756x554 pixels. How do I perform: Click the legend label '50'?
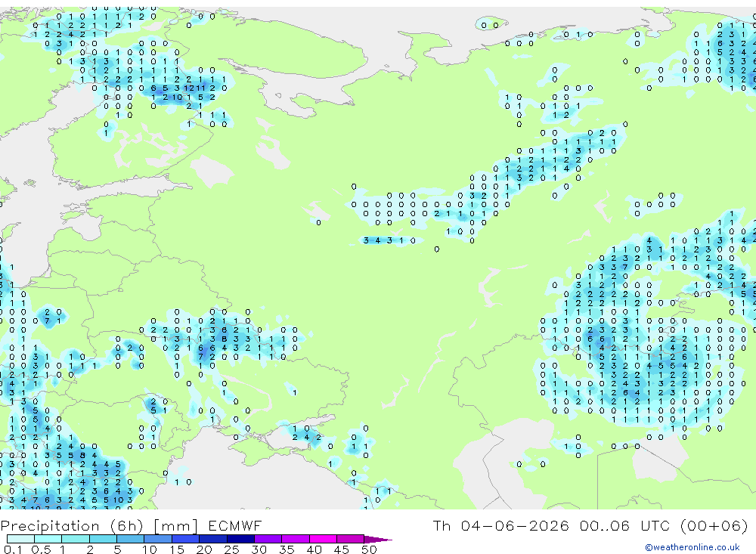click(x=369, y=549)
